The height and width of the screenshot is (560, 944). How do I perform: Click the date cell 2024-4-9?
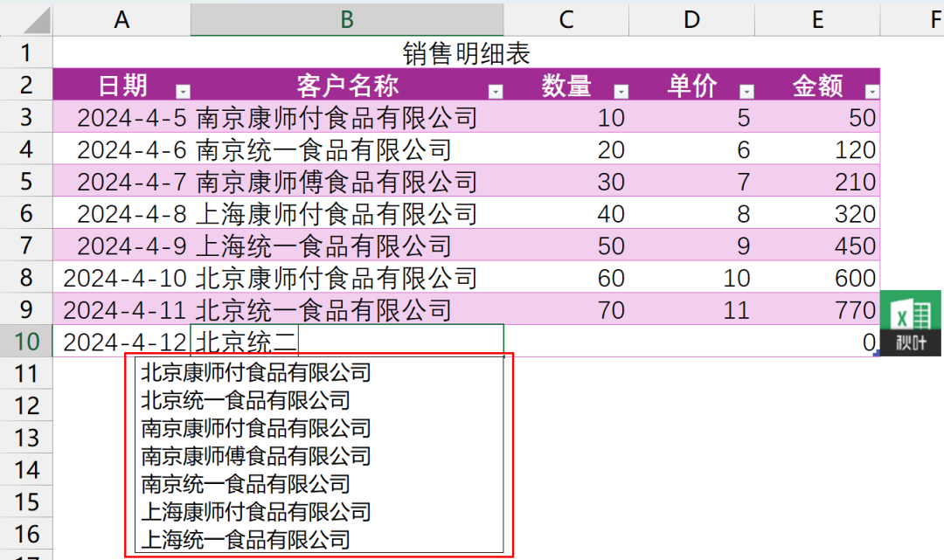121,245
